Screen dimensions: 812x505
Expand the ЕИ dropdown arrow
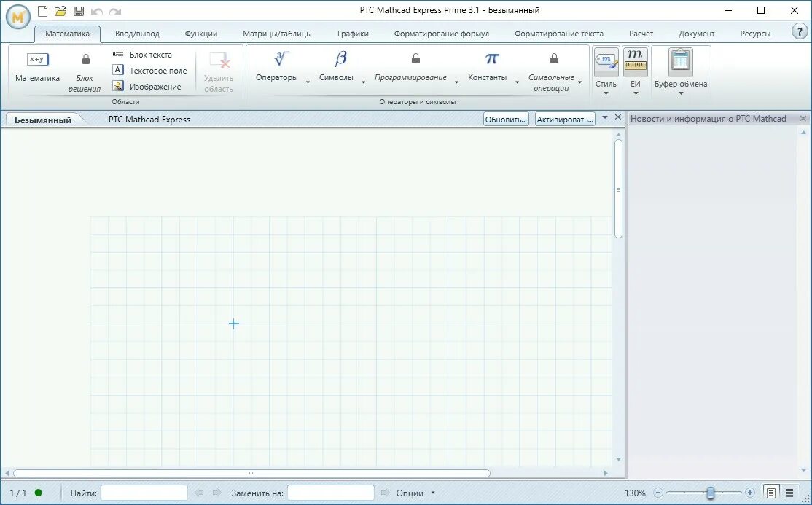636,94
